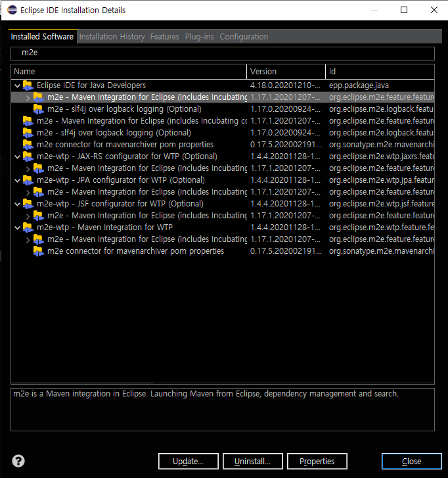Open the Features tab
Image resolution: width=448 pixels, height=478 pixels.
(x=164, y=37)
